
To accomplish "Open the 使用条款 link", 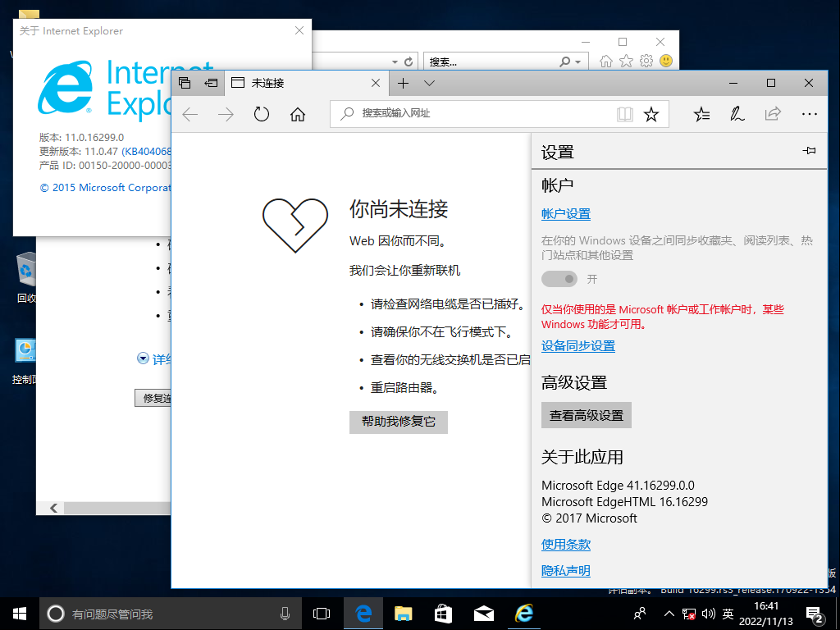I will [566, 545].
